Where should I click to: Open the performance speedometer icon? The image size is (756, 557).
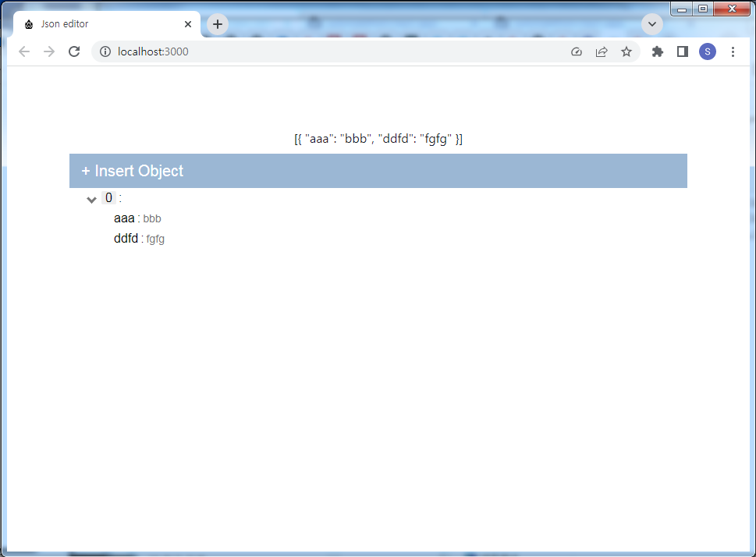577,51
